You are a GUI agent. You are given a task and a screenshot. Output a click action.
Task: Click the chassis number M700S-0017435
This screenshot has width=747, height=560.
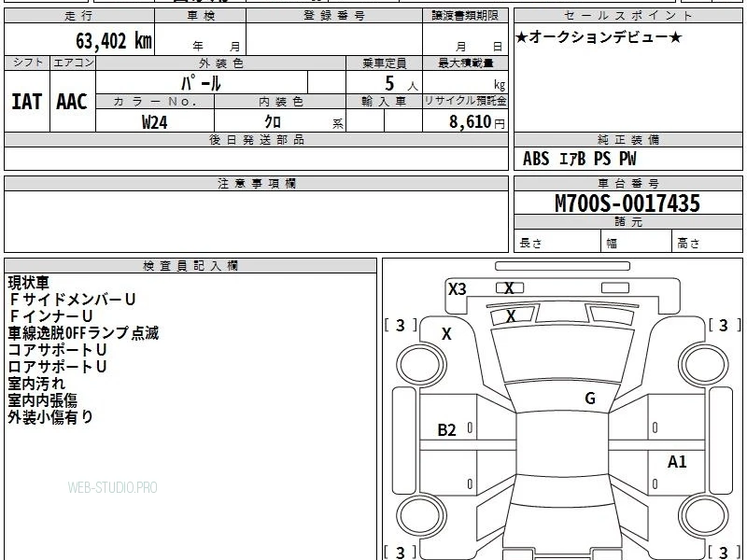tap(627, 203)
